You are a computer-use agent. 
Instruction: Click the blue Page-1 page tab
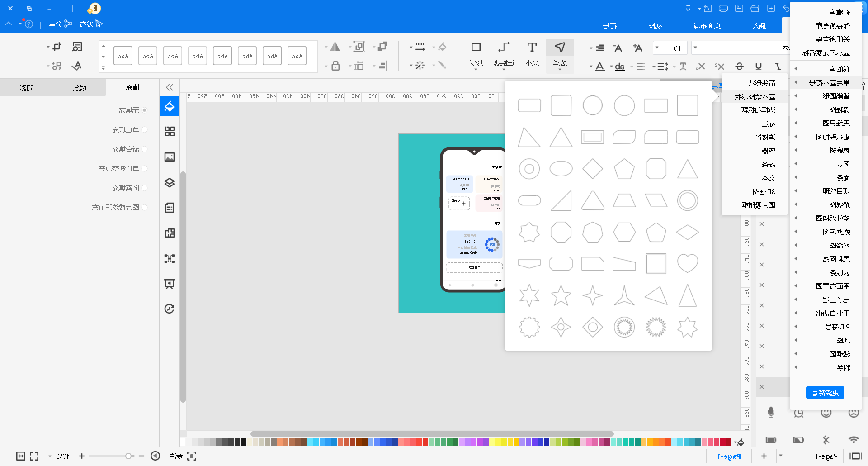point(729,456)
